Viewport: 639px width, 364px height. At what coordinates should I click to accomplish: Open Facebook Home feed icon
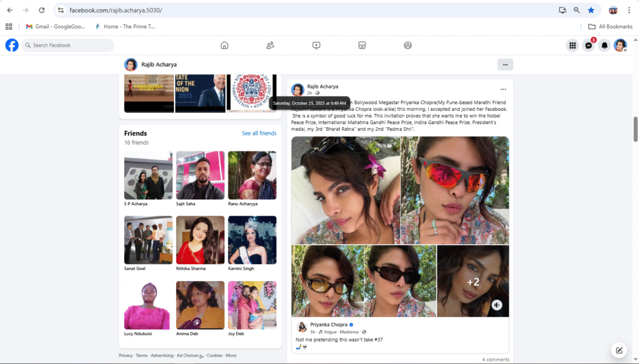[225, 45]
